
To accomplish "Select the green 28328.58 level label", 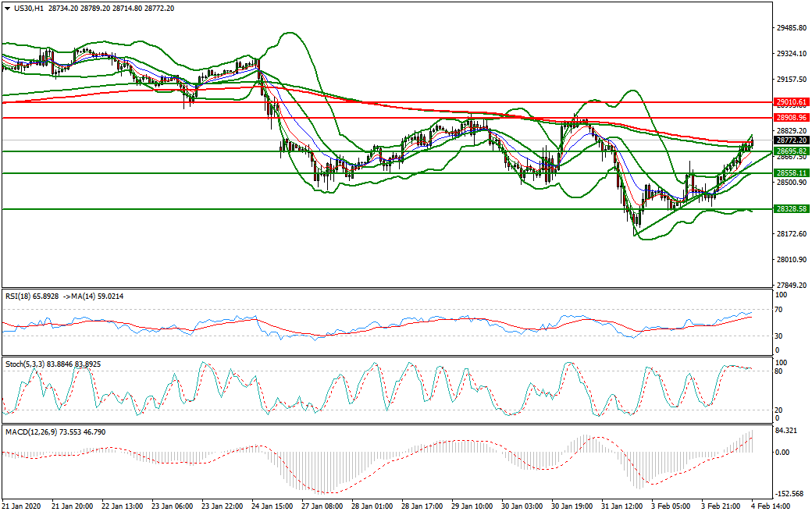I will click(791, 209).
